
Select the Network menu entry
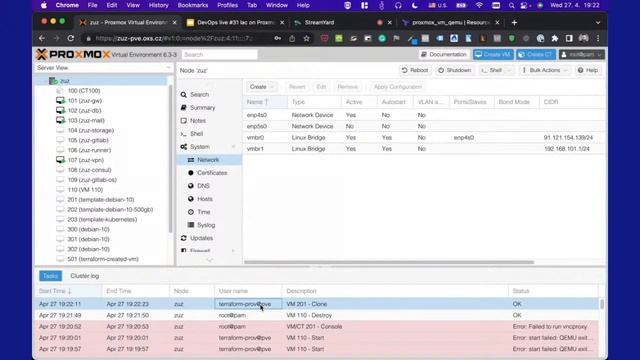click(208, 160)
